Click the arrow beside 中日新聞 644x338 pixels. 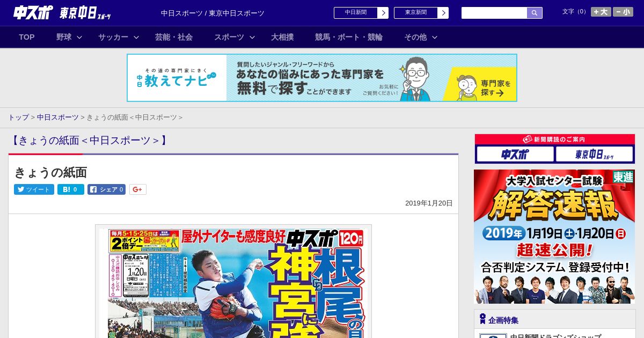tap(383, 13)
